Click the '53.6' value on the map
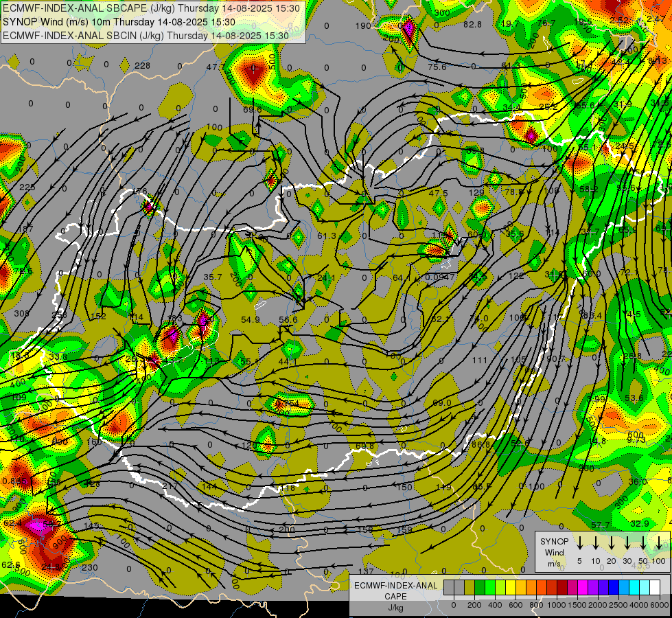 (x=634, y=398)
